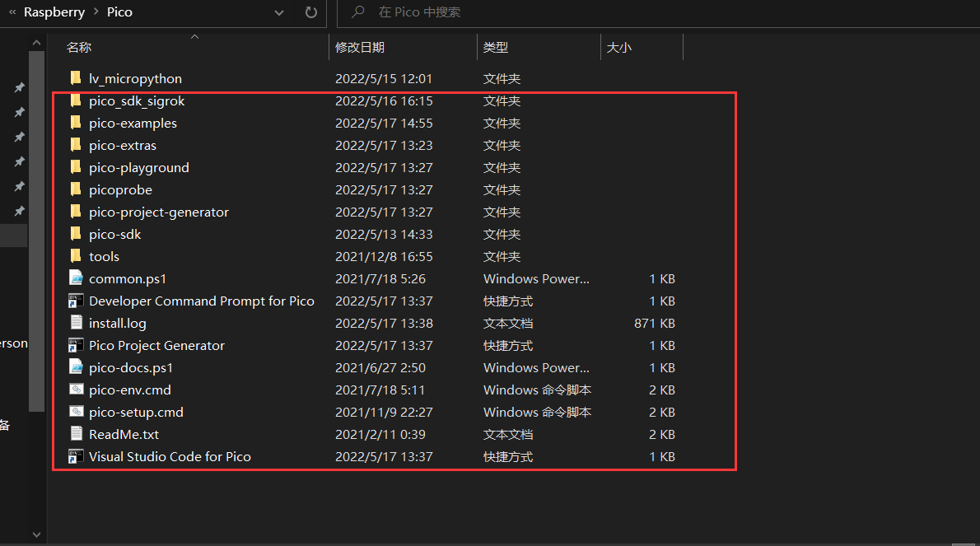Select the pico-project-generator folder icon
Image resolution: width=980 pixels, height=546 pixels.
[76, 212]
